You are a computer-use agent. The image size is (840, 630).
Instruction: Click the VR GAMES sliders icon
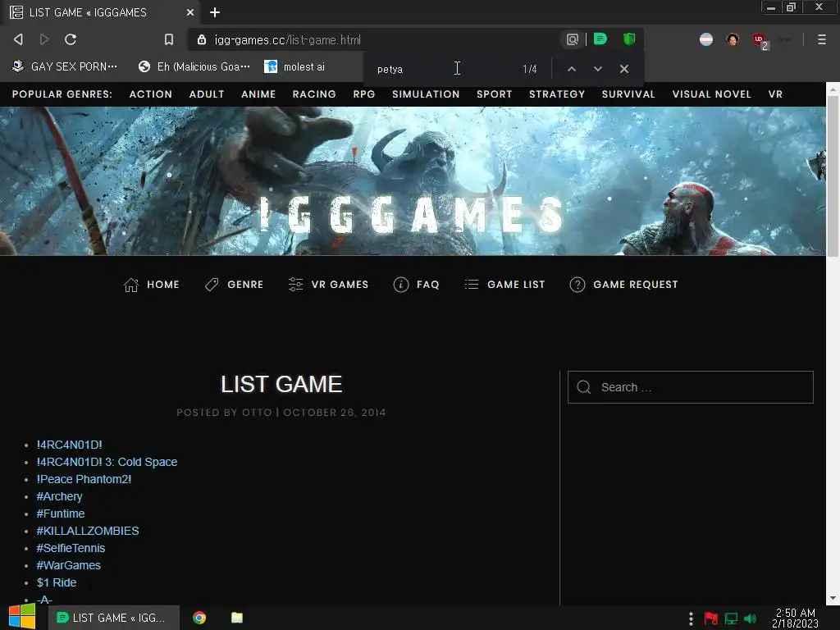295,285
